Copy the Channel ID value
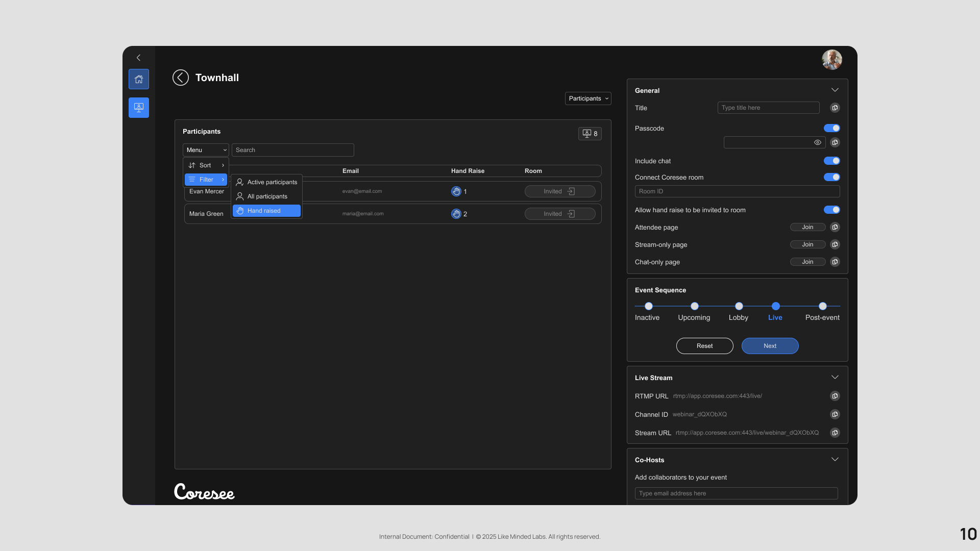 coord(835,414)
